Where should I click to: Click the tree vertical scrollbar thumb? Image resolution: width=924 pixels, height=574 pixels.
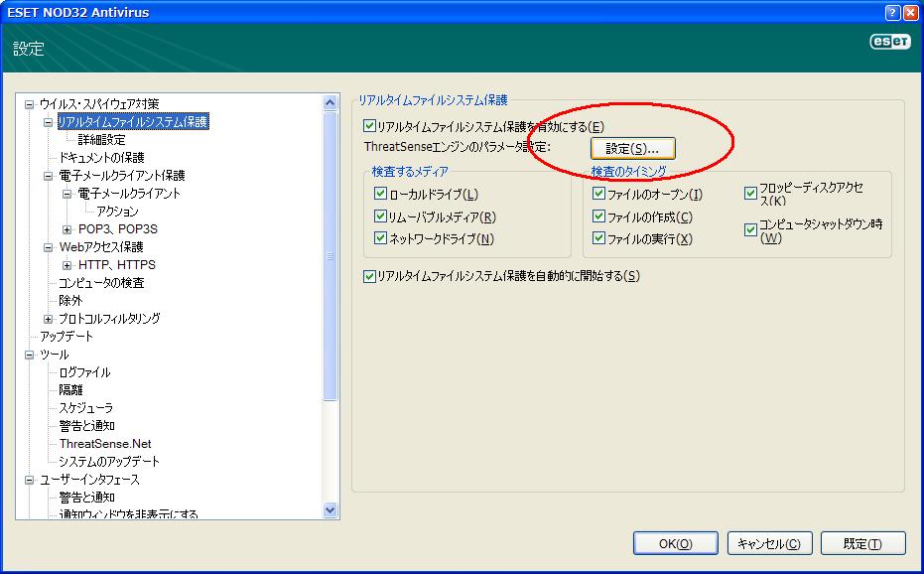click(x=330, y=256)
